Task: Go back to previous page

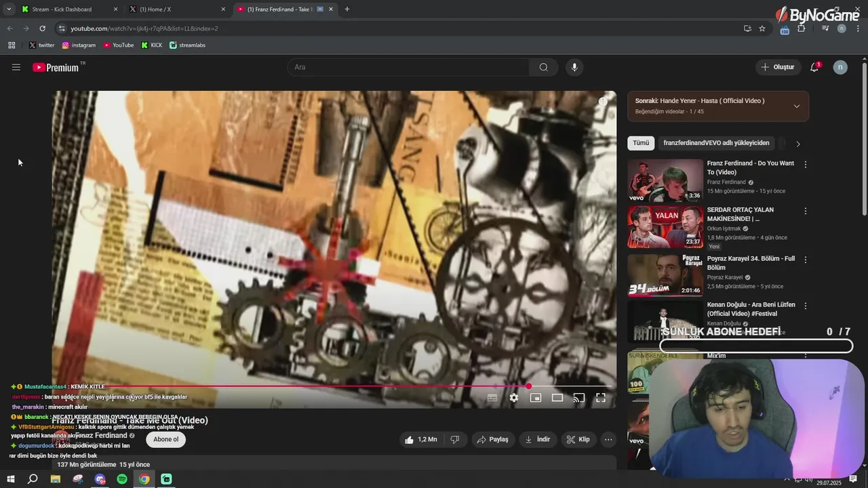Action: click(9, 28)
